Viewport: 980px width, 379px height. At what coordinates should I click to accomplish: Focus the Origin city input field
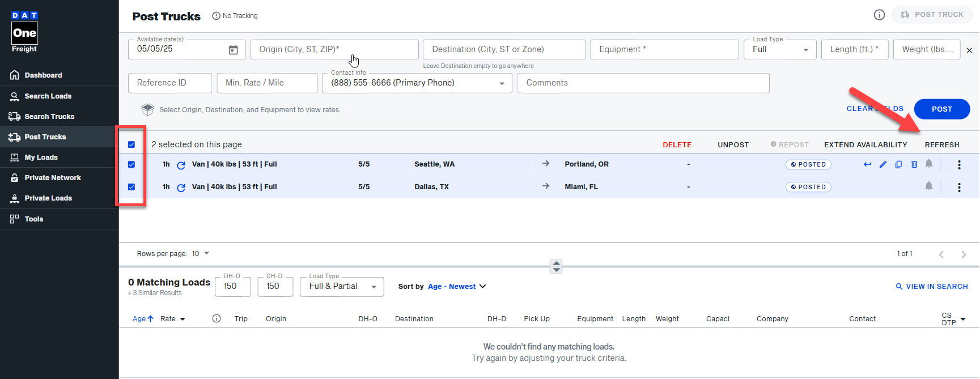(x=334, y=50)
